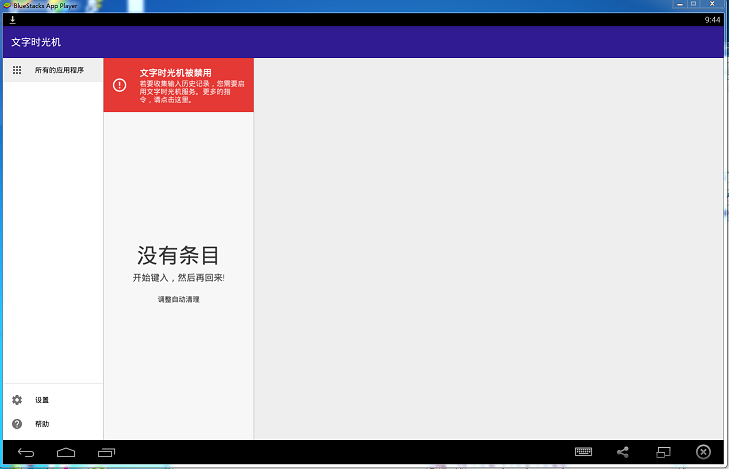Viewport: 729px width, 469px height.
Task: Open the Android recent apps button
Action: point(106,453)
